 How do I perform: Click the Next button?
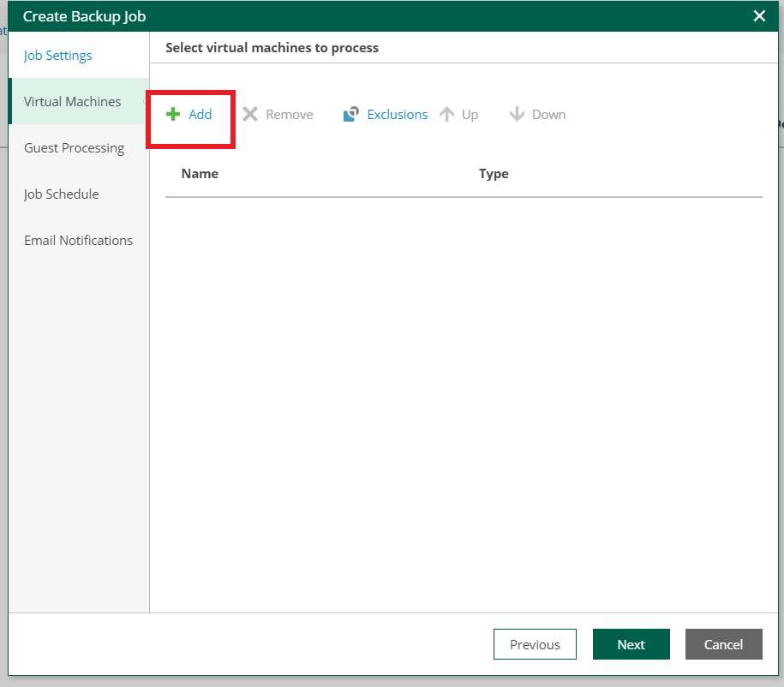[631, 643]
